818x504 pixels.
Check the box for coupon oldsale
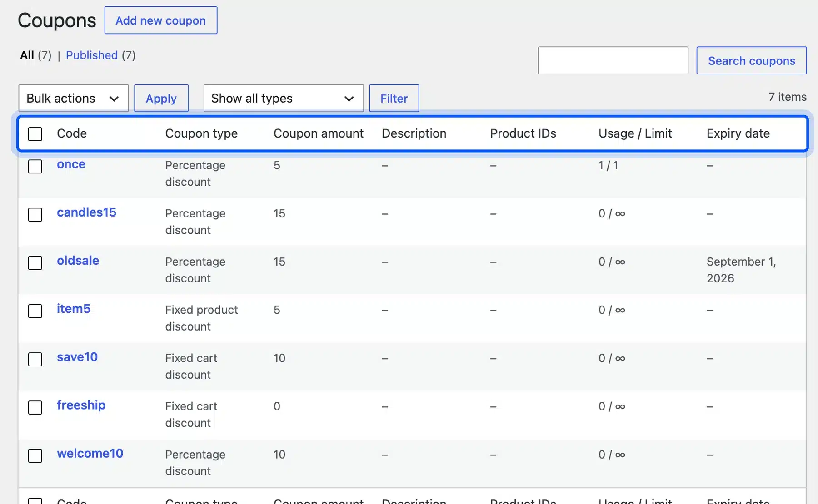pyautogui.click(x=35, y=262)
